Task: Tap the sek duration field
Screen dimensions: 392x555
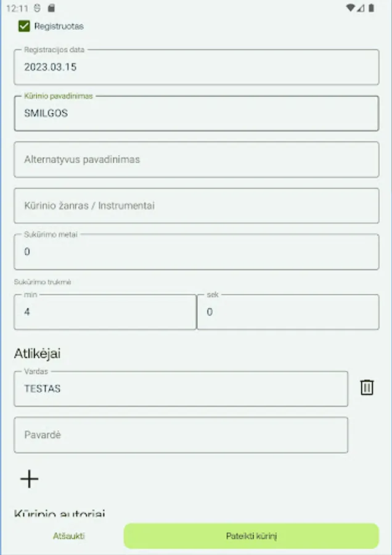Action: click(x=288, y=312)
